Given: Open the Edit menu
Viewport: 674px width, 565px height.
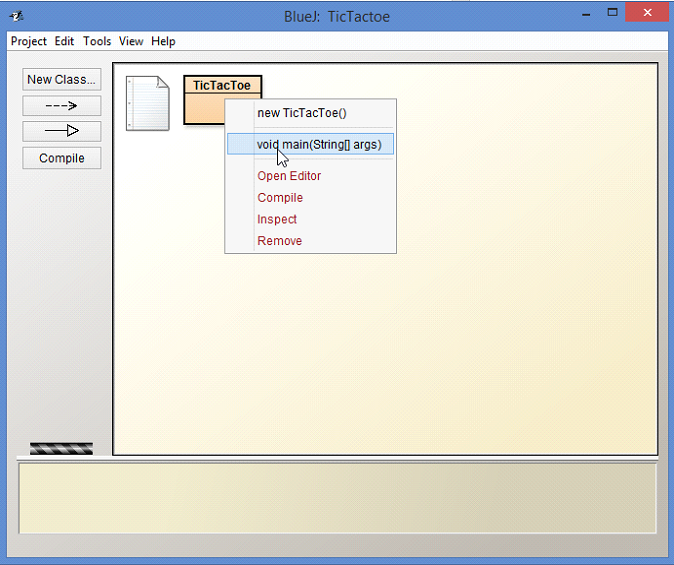Looking at the screenshot, I should (64, 41).
